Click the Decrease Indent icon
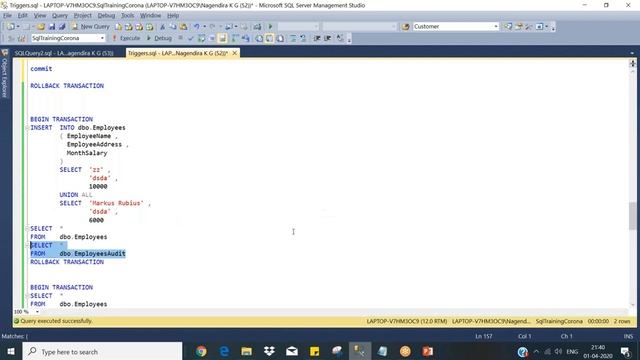This screenshot has width=640, height=360. click(x=317, y=38)
